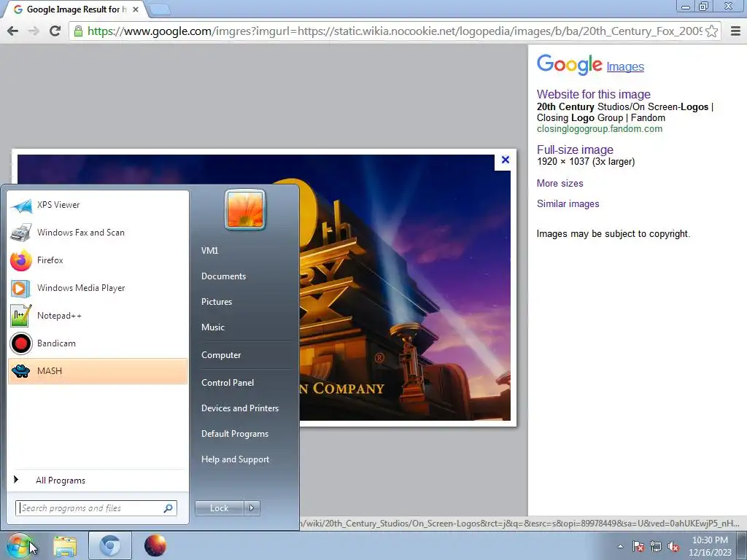Click the Chrome address bar URL
Image resolution: width=747 pixels, height=560 pixels.
click(x=395, y=31)
